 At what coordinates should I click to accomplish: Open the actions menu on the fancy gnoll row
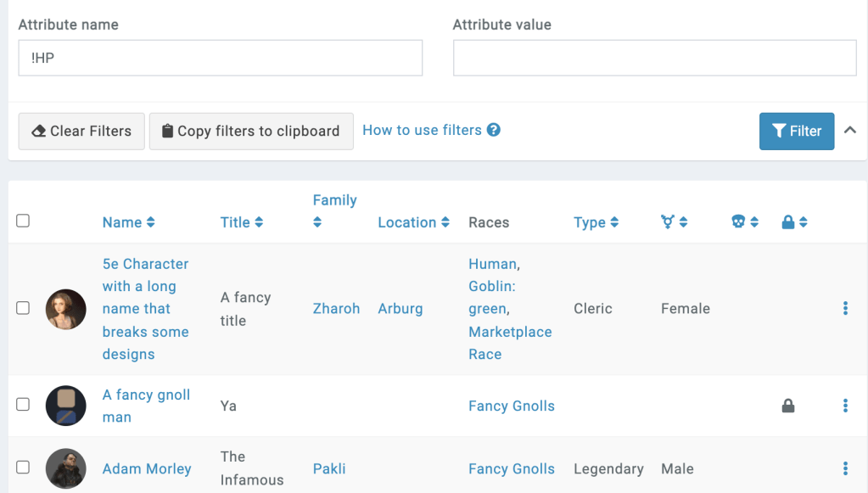pos(845,406)
